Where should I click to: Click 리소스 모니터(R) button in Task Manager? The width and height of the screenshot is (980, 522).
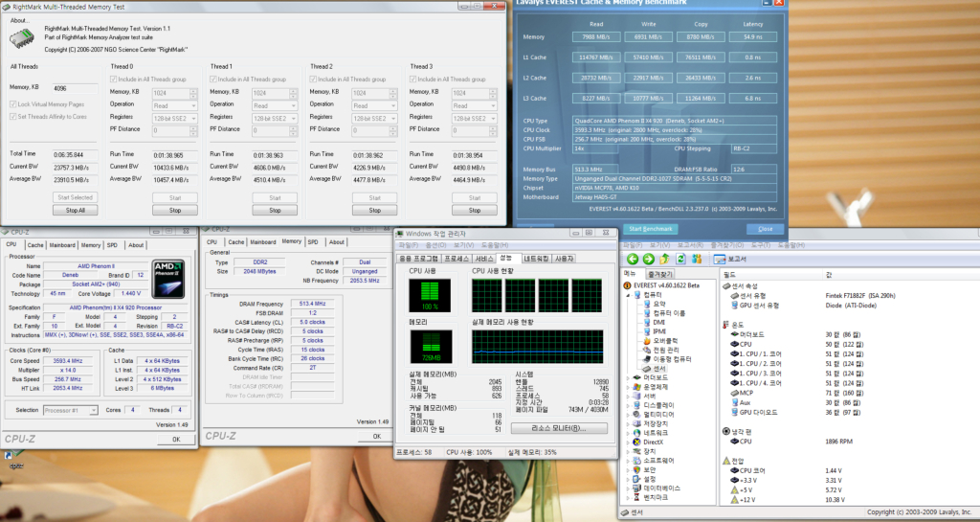tap(559, 428)
